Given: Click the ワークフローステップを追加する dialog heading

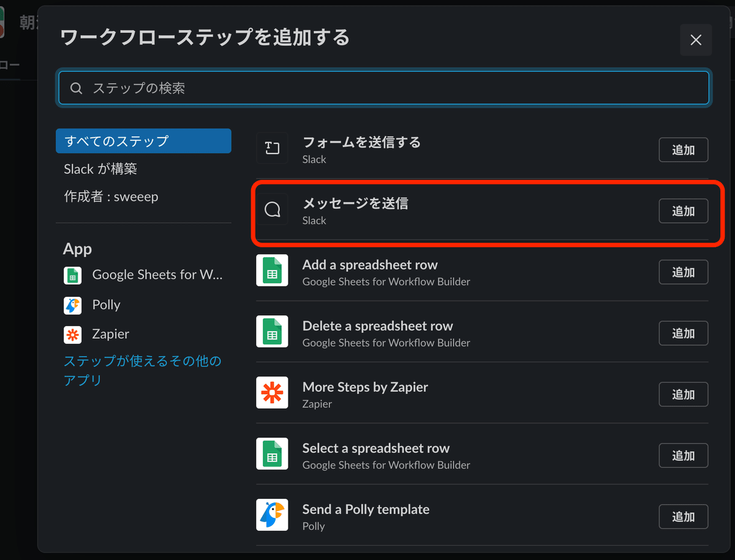Looking at the screenshot, I should [205, 37].
